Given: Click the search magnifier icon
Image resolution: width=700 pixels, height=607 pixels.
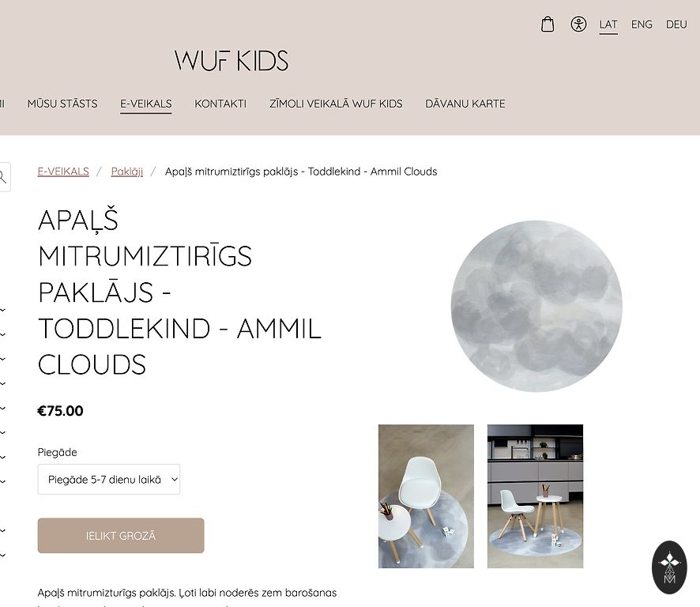Looking at the screenshot, I should click(2, 177).
